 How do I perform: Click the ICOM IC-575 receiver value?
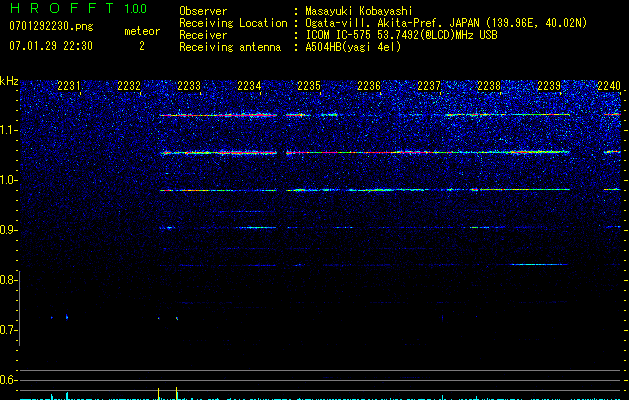point(401,35)
